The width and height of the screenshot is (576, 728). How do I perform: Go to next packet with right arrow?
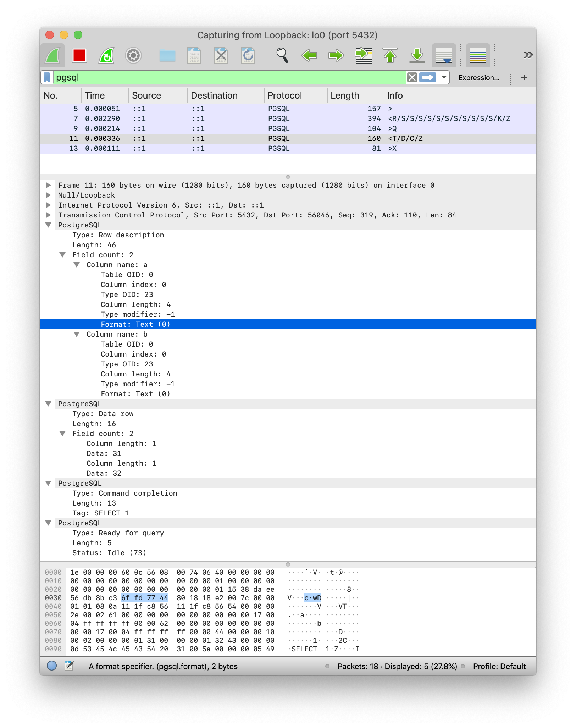[x=336, y=55]
